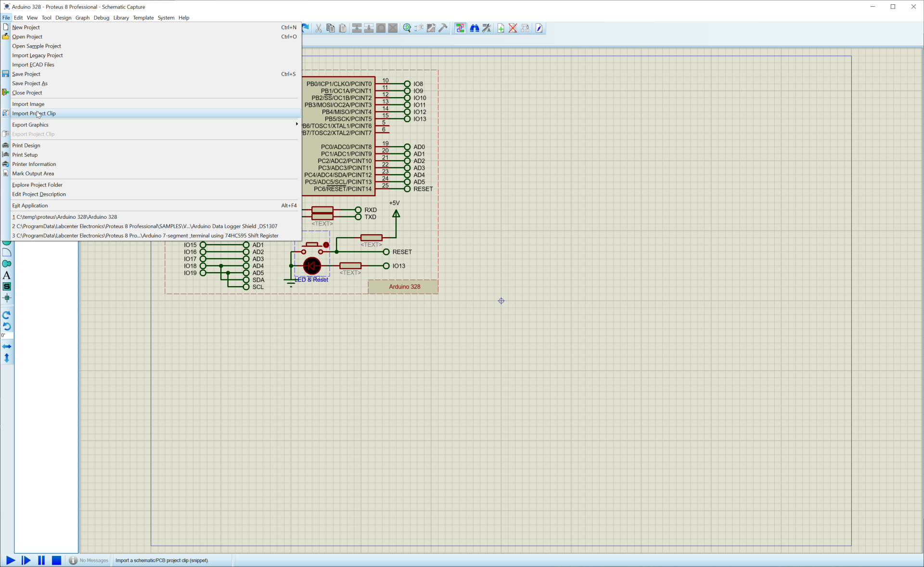The width and height of the screenshot is (924, 567).
Task: Click Save Project As menu entry
Action: tap(30, 83)
